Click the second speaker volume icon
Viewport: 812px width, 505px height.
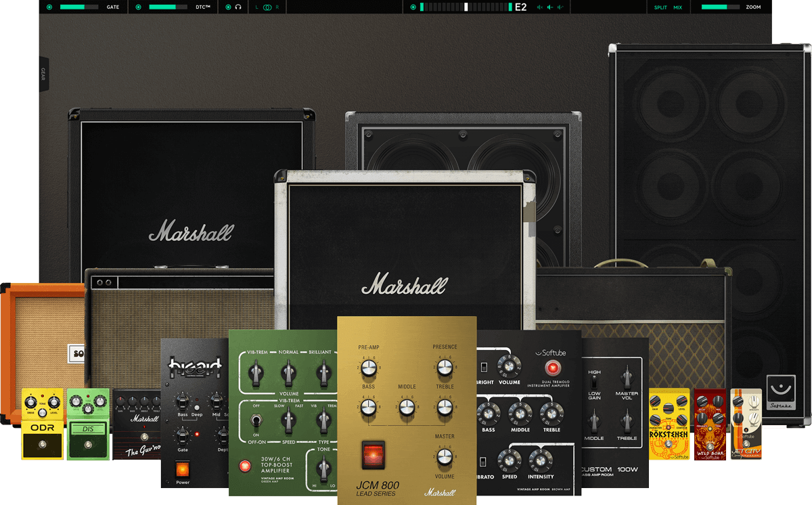pos(551,7)
